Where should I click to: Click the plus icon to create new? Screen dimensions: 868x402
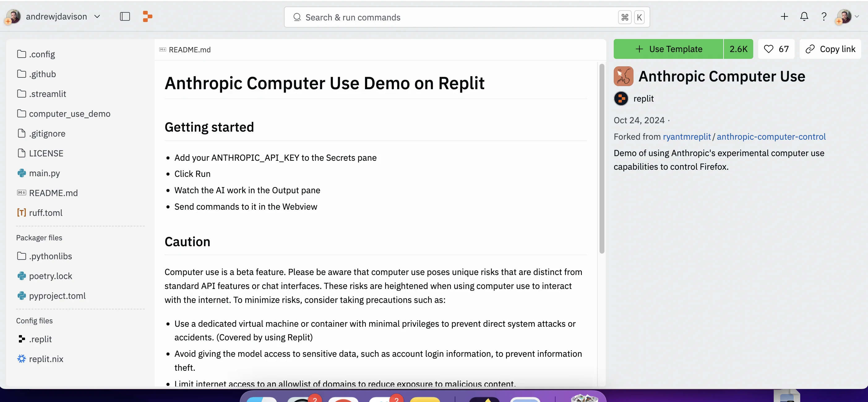tap(784, 16)
